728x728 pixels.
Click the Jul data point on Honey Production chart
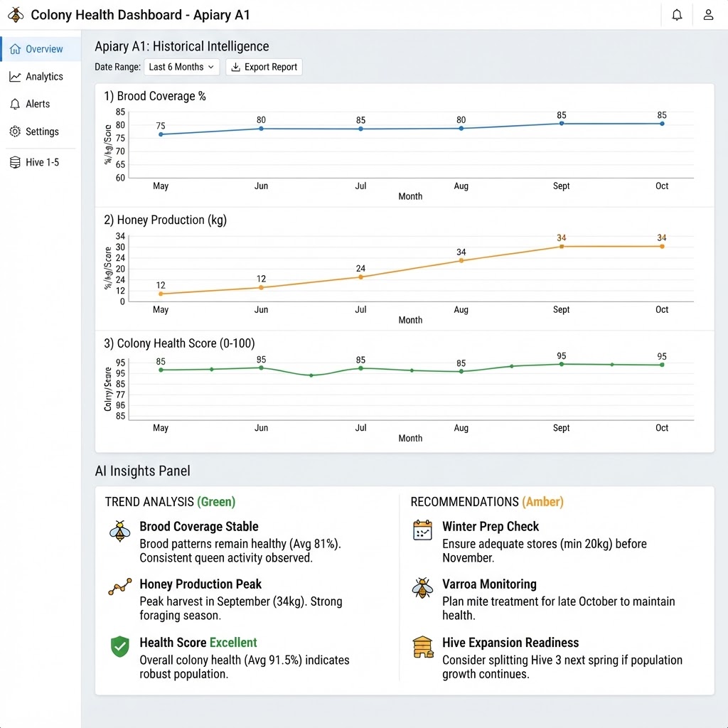point(360,277)
